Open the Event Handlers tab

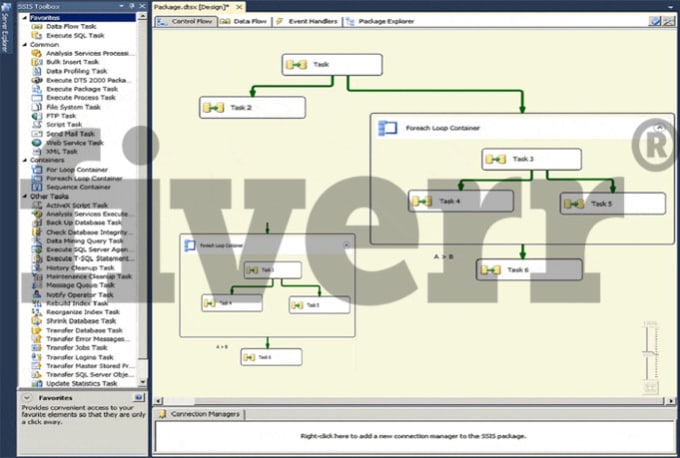point(307,21)
